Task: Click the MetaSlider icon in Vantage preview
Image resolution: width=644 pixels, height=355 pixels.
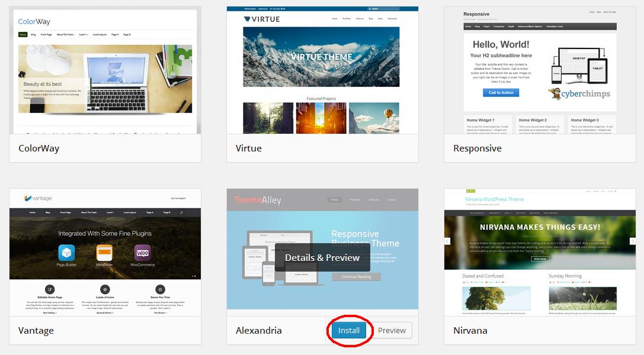Action: click(104, 253)
